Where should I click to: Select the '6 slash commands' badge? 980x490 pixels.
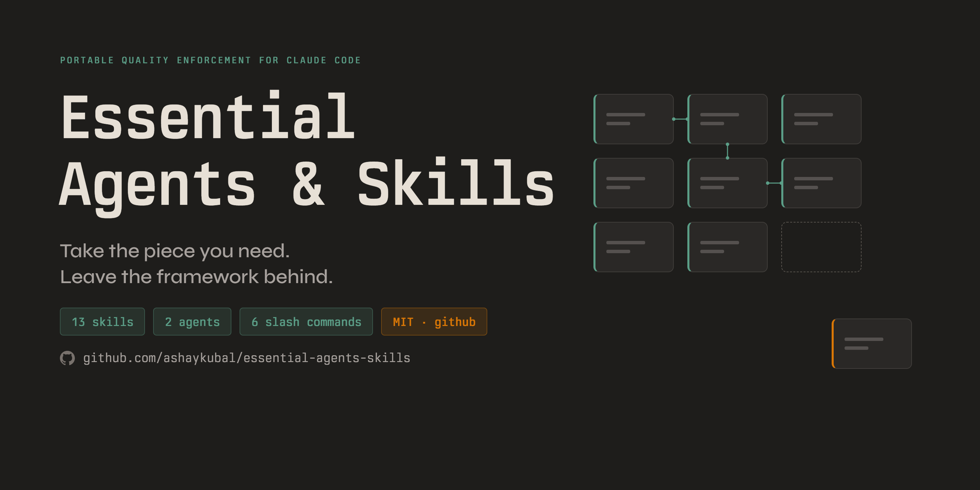tap(306, 322)
